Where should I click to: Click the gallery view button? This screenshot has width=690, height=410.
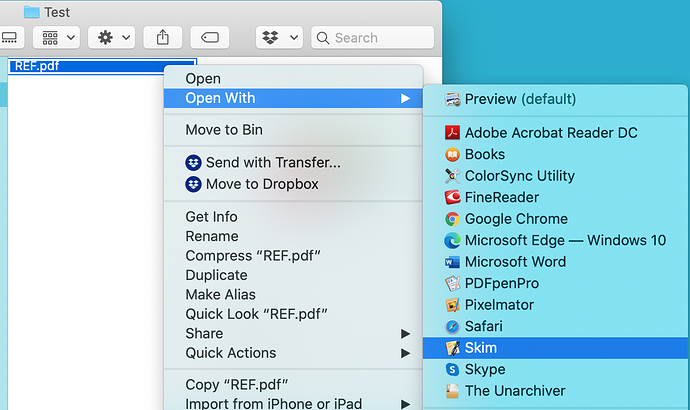(x=11, y=37)
